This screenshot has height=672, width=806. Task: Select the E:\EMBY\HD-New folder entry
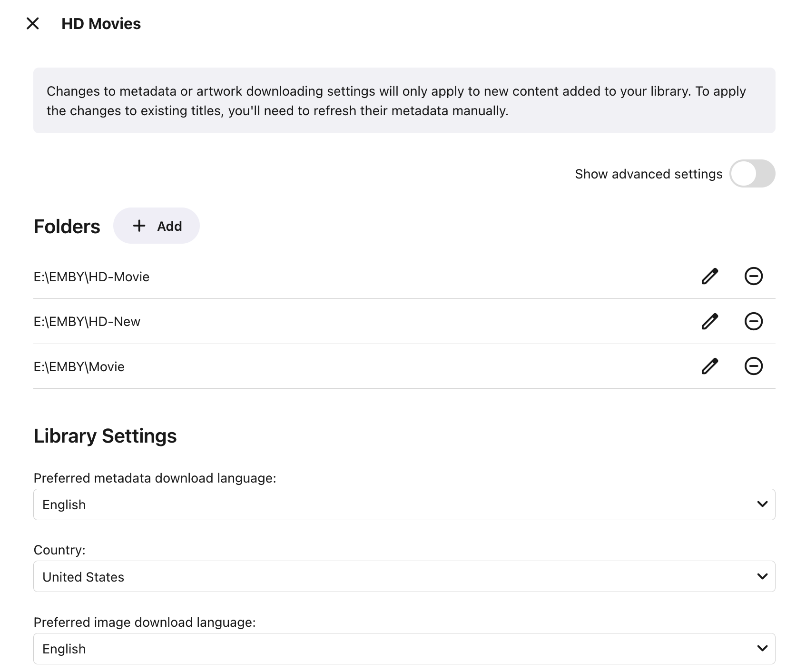(87, 322)
